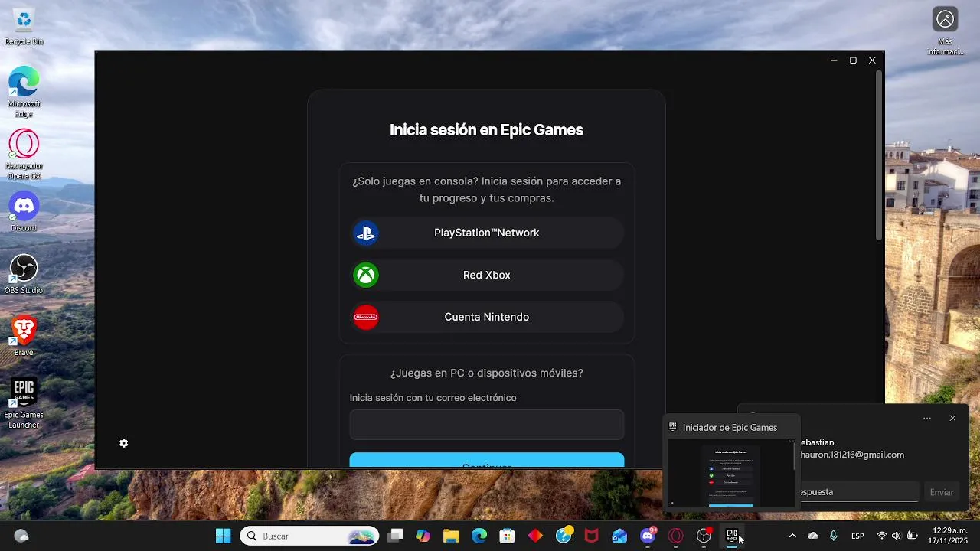Click the notification reply text field
The image size is (980, 551).
858,491
